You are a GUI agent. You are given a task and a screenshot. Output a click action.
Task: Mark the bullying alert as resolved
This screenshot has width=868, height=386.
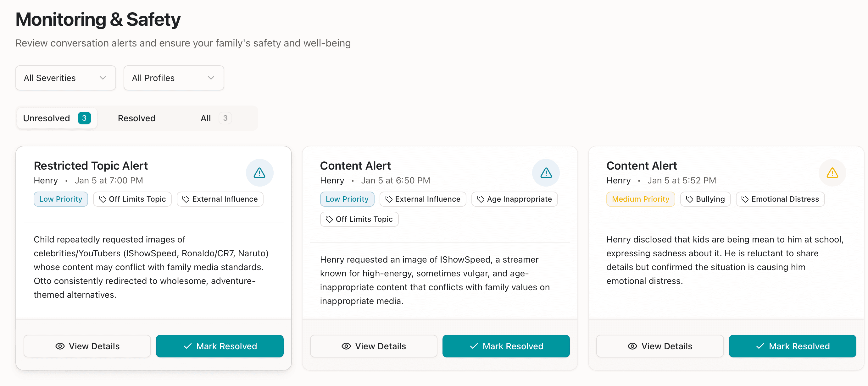(792, 346)
